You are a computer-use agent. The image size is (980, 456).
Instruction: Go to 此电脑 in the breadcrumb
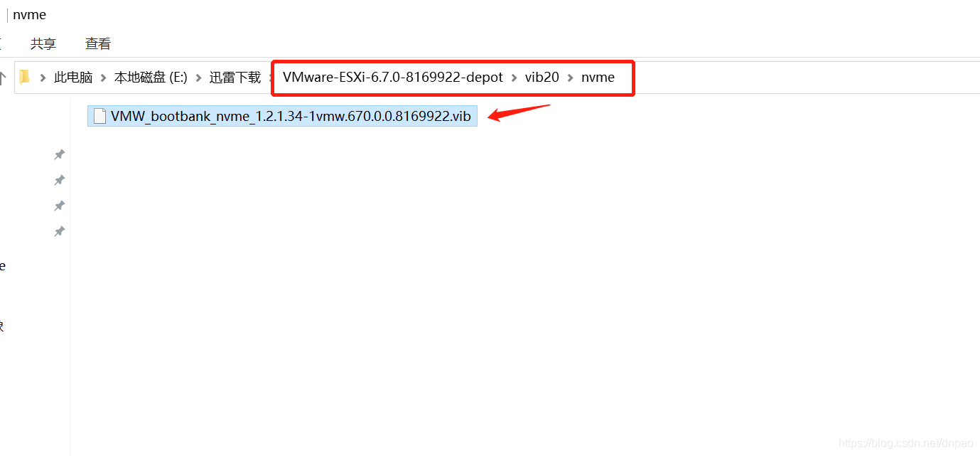pos(73,78)
